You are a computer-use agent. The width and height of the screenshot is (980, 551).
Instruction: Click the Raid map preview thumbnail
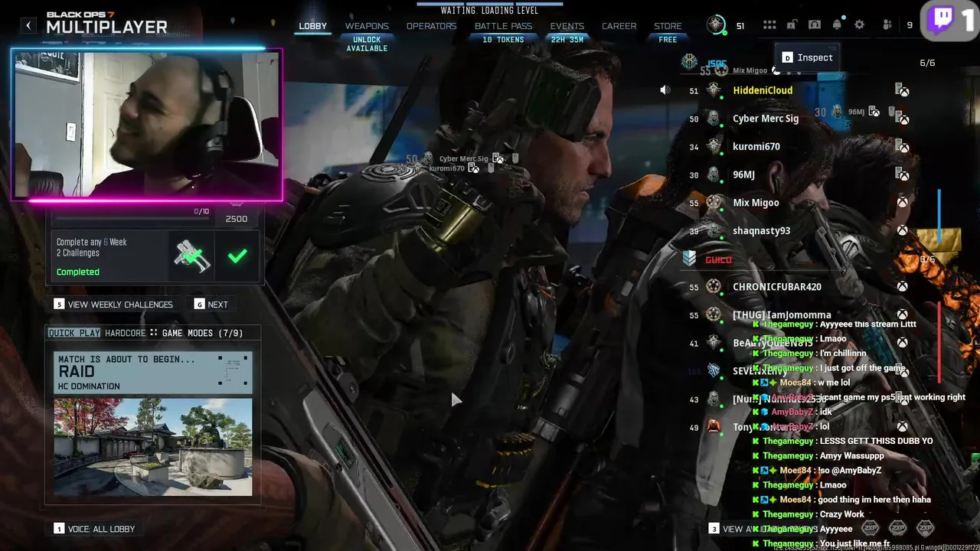[152, 447]
